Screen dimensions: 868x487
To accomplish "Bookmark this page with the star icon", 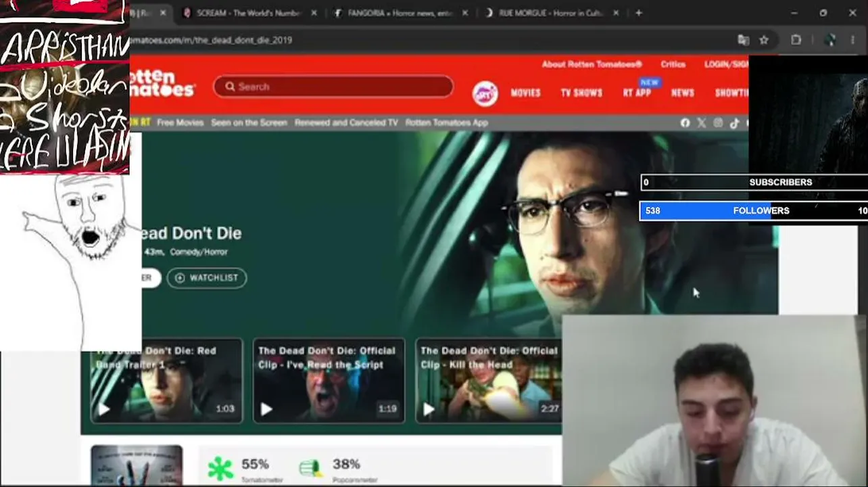I will 764,40.
